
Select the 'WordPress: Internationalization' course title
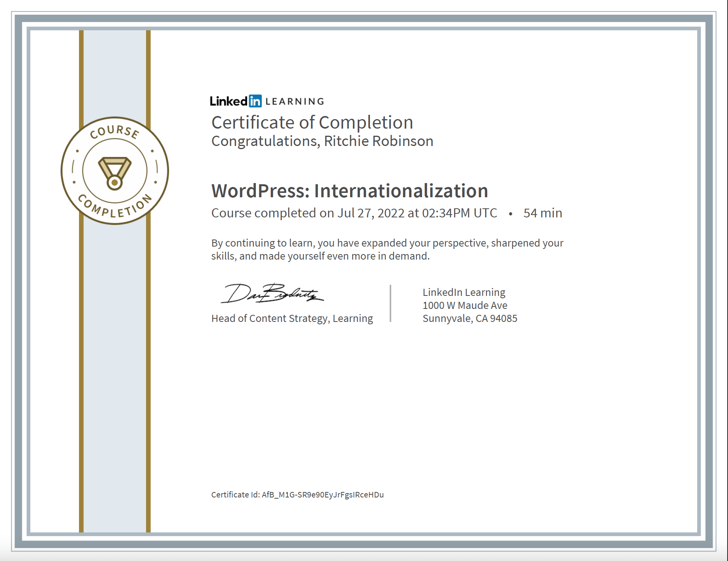tap(350, 191)
